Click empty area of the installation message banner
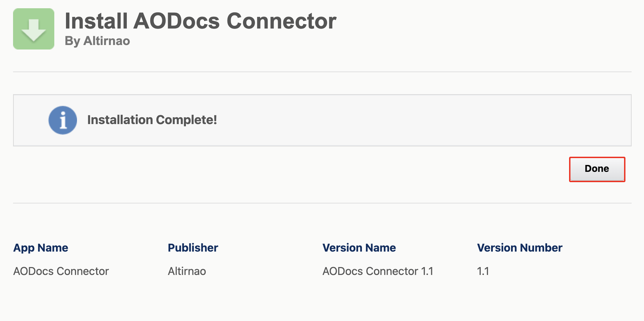The width and height of the screenshot is (644, 321). pyautogui.click(x=412, y=120)
